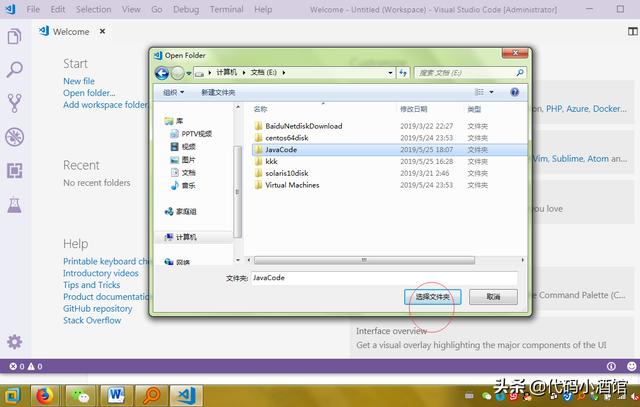Open the Manage gear in activity bar
Screen dimensions: 640x407
[14, 342]
